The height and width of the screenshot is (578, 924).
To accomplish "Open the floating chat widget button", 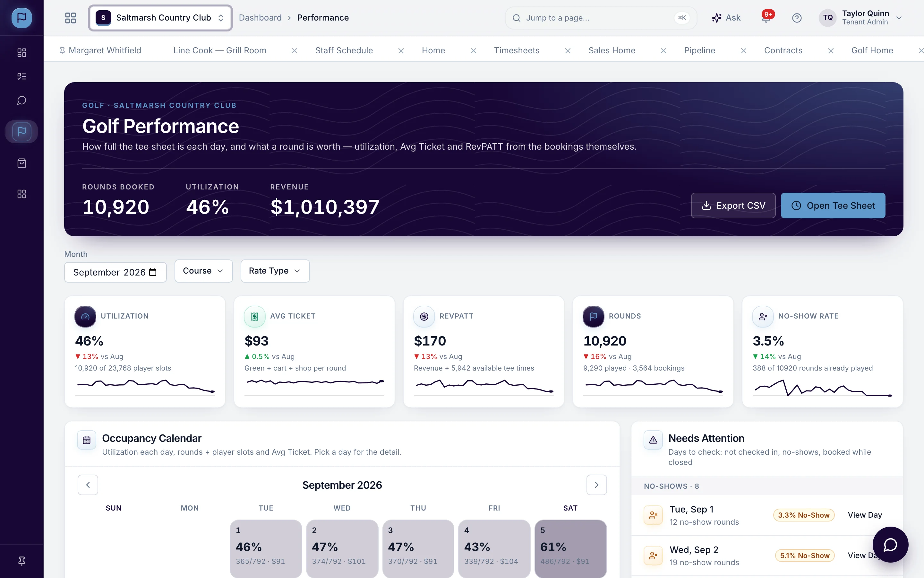I will 890,544.
